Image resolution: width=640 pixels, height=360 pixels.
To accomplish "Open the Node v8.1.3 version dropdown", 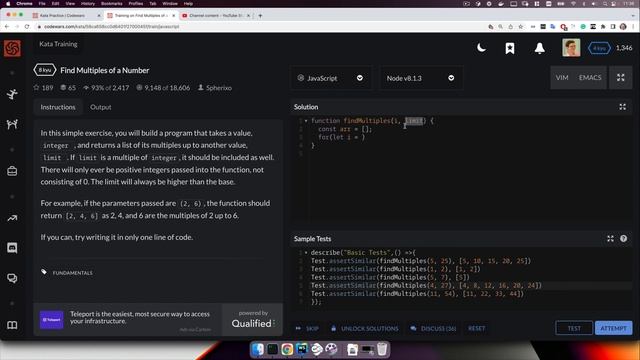I will 421,78.
